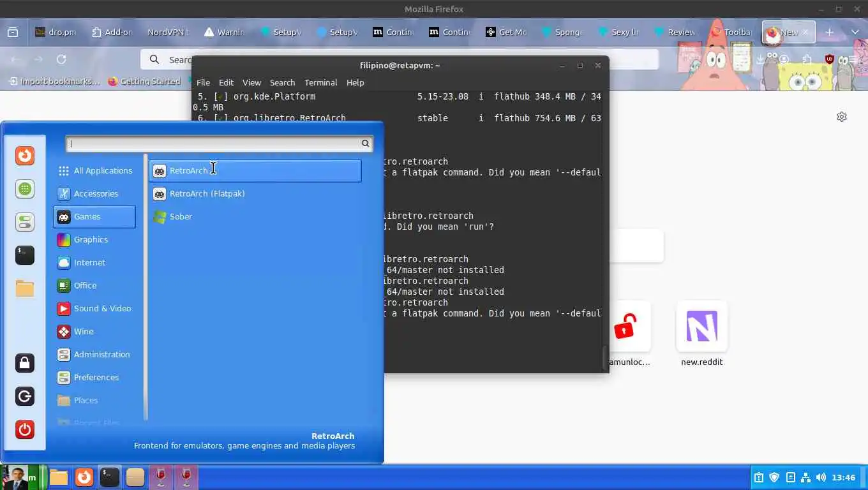Launch RetroArch (Flatpak) entry
This screenshot has width=868, height=490.
tap(255, 193)
